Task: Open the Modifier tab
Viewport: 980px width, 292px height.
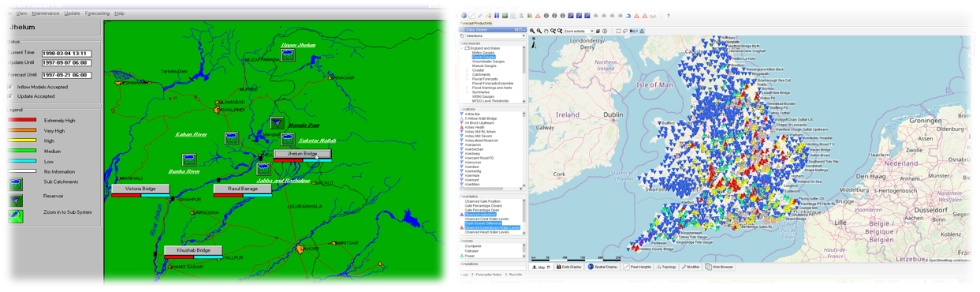Action: click(x=691, y=268)
